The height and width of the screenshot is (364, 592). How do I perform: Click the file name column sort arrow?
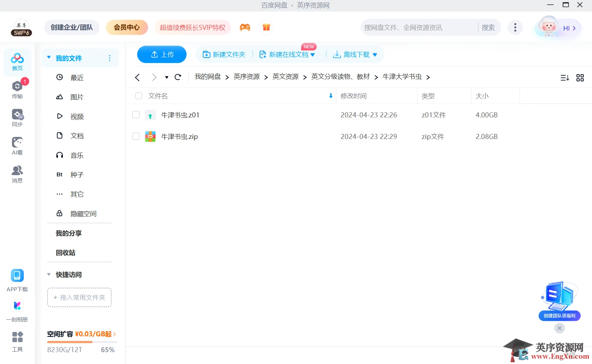point(331,96)
